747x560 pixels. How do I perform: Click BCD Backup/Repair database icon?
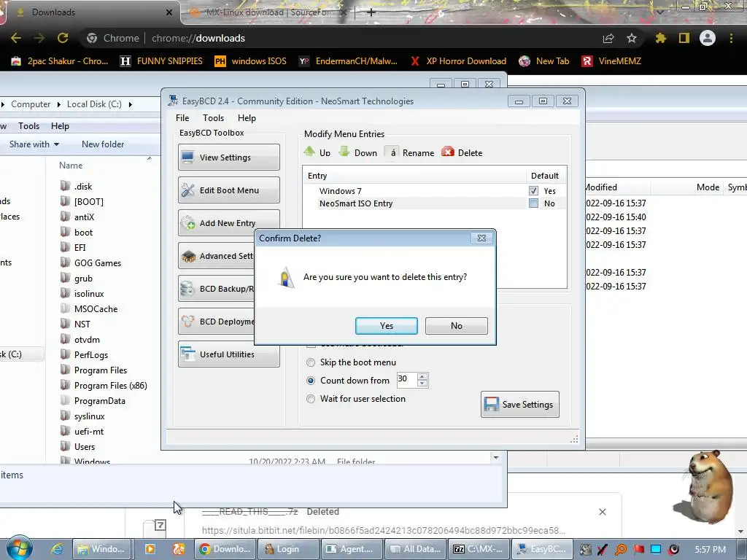pyautogui.click(x=187, y=289)
